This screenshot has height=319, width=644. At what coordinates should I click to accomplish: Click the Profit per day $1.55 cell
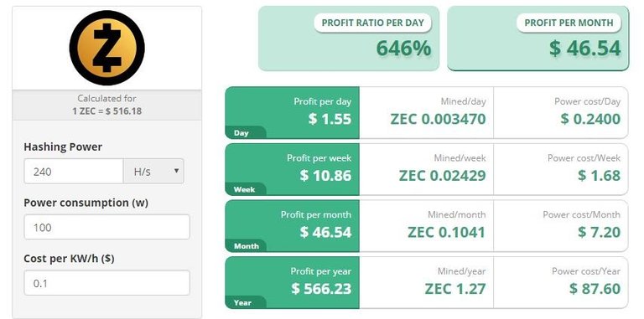click(x=293, y=112)
